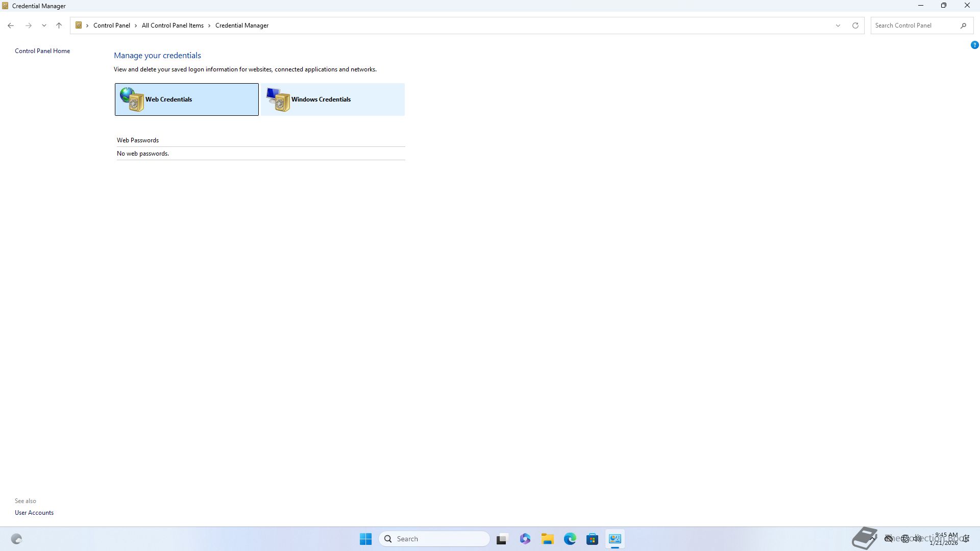Open Windows Start menu
Viewport: 980px width, 551px height.
click(x=365, y=539)
